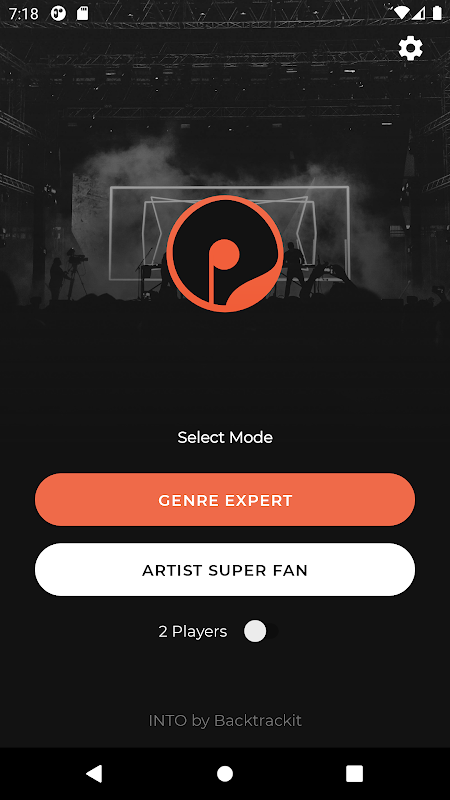Open the INTO by Backtrackit footer link
This screenshot has height=800, width=450.
point(225,721)
